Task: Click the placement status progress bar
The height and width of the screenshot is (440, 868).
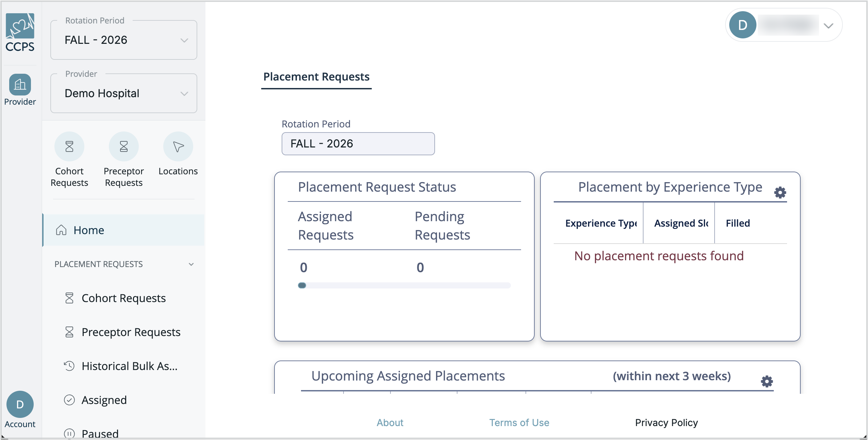Action: tap(404, 285)
